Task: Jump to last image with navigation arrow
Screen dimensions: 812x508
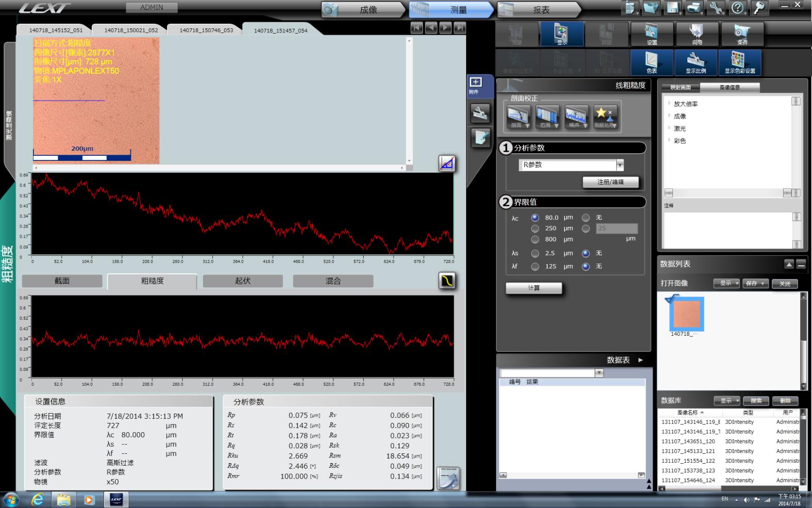Action: [460, 28]
